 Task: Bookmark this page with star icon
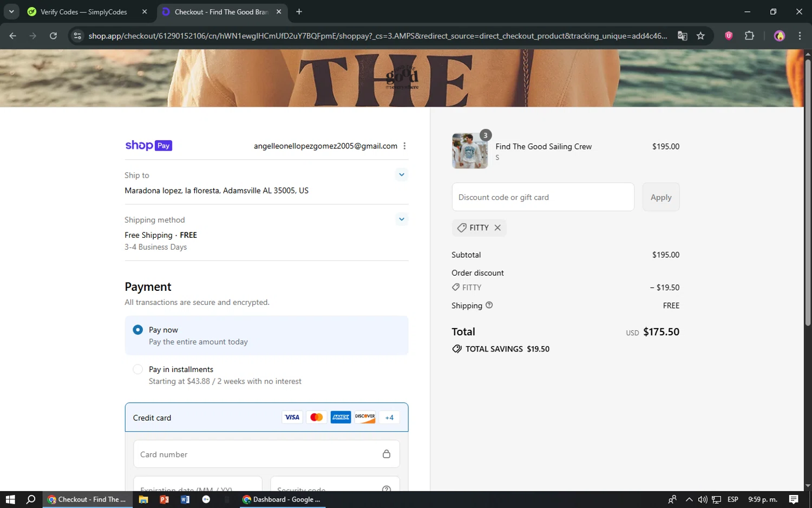pyautogui.click(x=700, y=36)
